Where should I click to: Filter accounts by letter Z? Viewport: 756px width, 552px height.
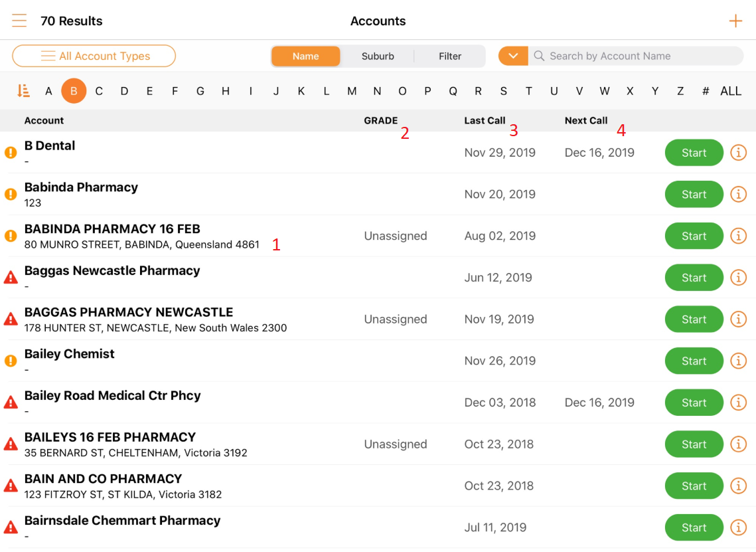[x=680, y=91]
